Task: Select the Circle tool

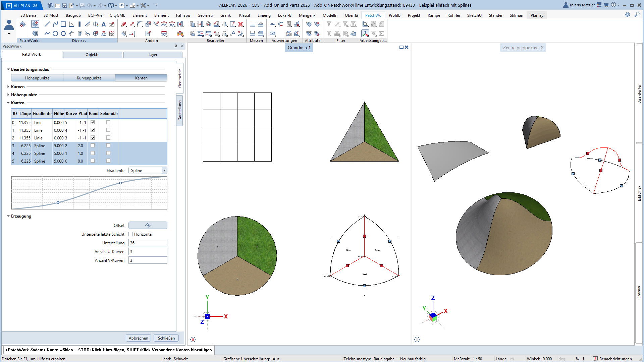Action: [55, 34]
